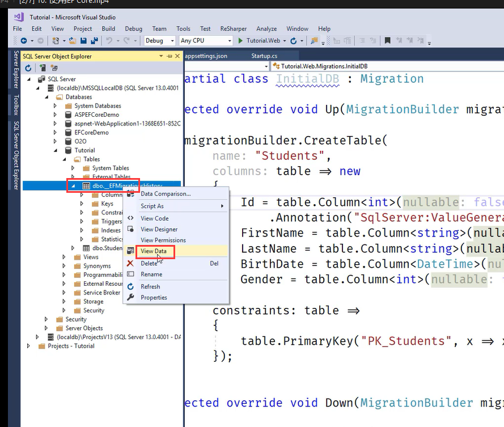The width and height of the screenshot is (504, 427).
Task: Choose View Code from the context menu
Action: [x=176, y=218]
